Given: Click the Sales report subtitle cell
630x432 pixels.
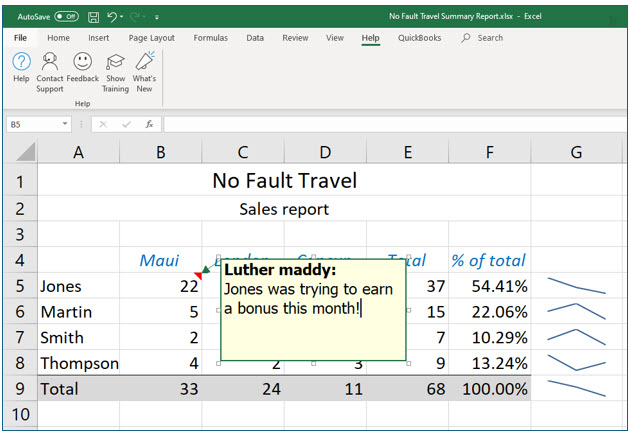Looking at the screenshot, I should click(284, 209).
